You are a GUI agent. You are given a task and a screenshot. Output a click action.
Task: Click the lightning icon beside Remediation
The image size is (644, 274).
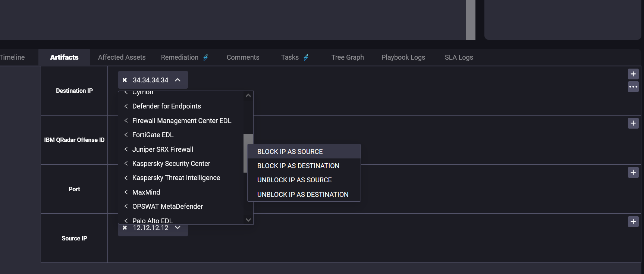click(x=205, y=57)
